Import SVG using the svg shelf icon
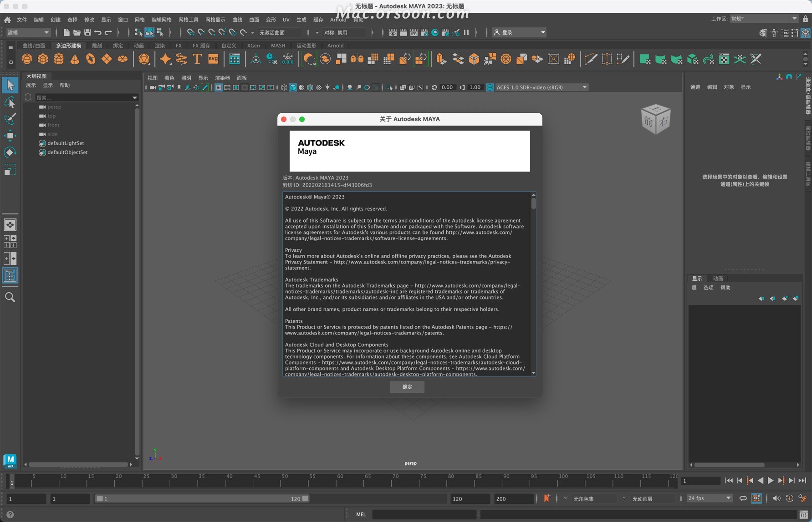 click(213, 59)
